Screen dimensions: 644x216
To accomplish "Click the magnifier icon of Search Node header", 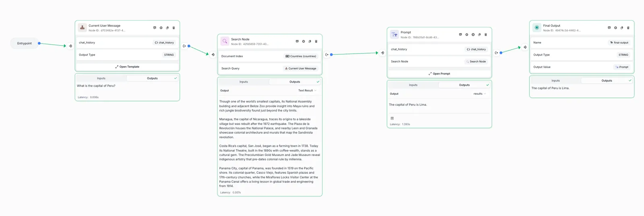I will coord(225,41).
